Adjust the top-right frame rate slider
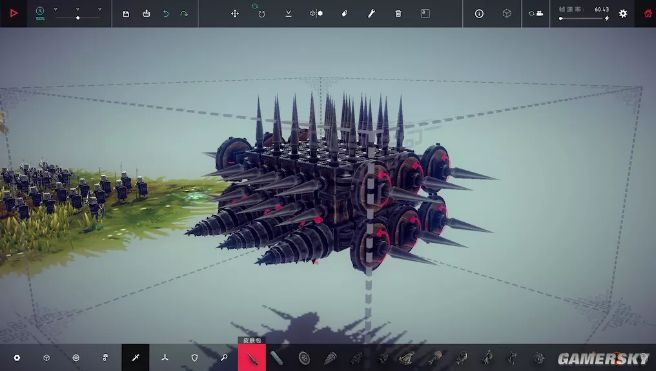The width and height of the screenshot is (656, 371). click(x=584, y=18)
